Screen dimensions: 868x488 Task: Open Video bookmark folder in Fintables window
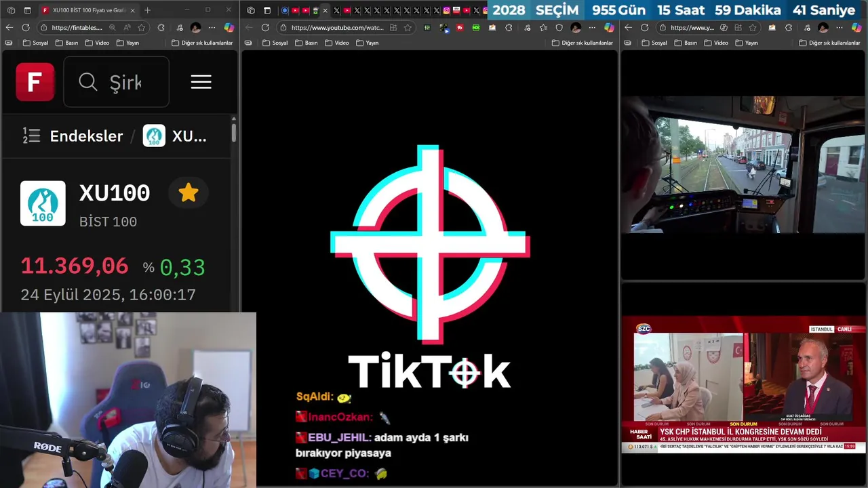coord(97,43)
